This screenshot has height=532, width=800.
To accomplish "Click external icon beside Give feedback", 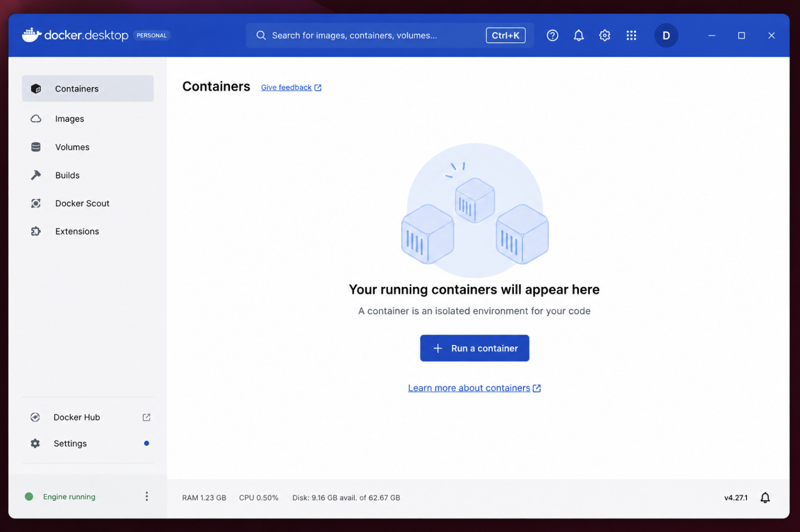I will coord(318,87).
